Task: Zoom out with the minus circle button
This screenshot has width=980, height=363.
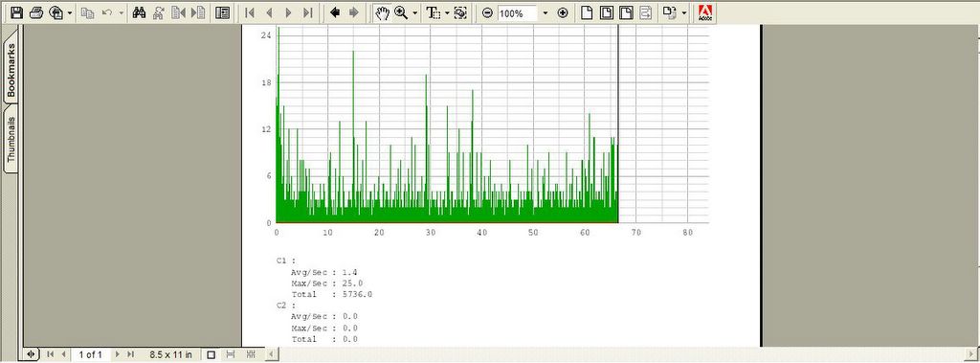Action: (x=488, y=12)
